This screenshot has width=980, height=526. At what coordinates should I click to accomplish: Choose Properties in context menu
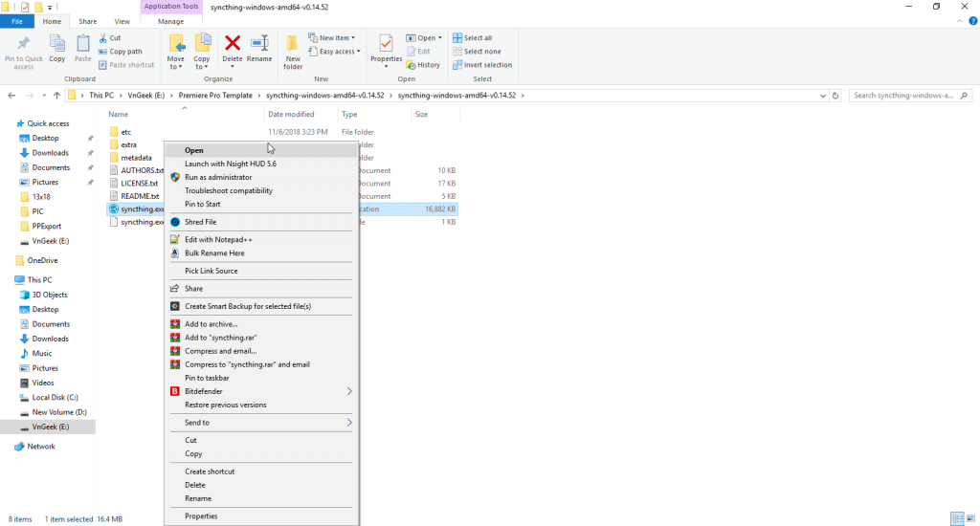point(261,516)
